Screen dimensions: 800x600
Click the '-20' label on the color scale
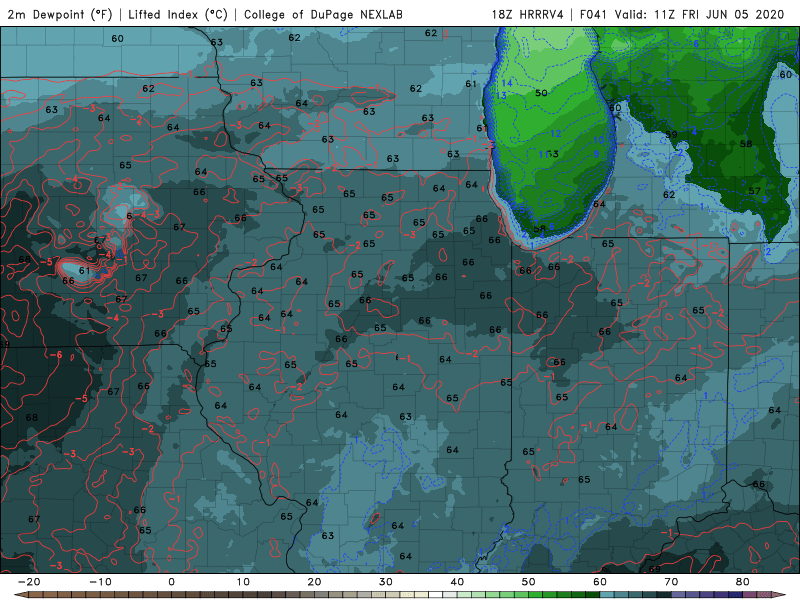29,582
